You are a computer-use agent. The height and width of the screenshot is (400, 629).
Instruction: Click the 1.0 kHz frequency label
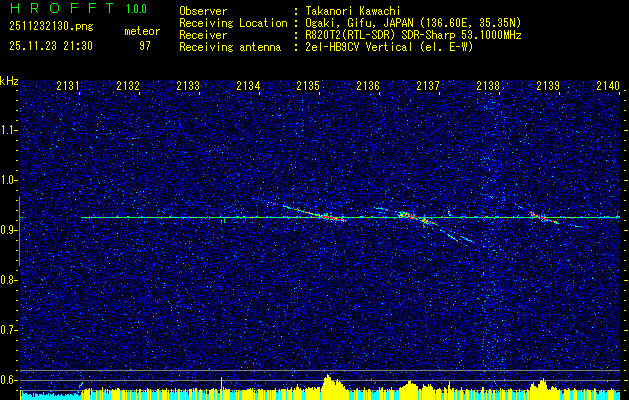(x=9, y=180)
